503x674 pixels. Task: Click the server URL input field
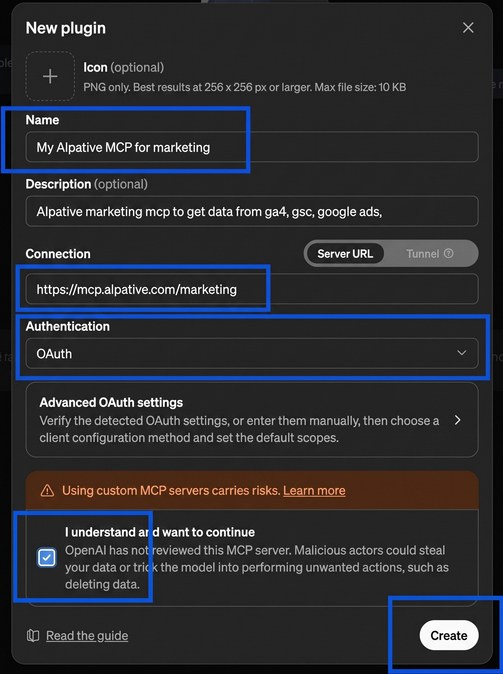point(252,289)
